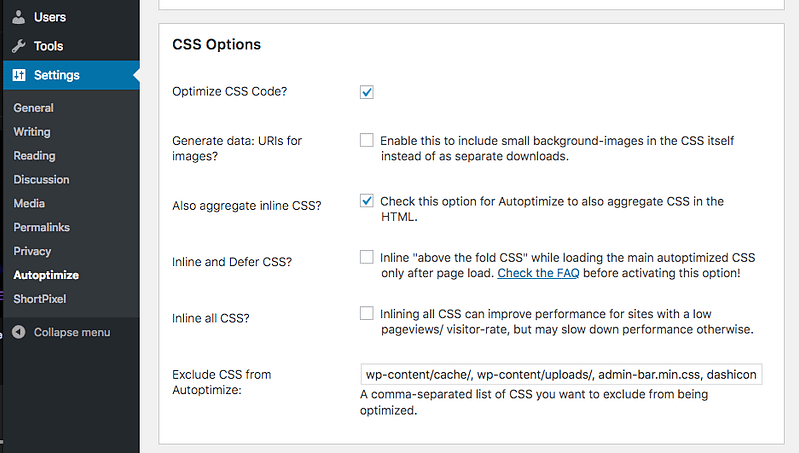
Task: Select Media in the Settings submenu
Action: pos(29,204)
